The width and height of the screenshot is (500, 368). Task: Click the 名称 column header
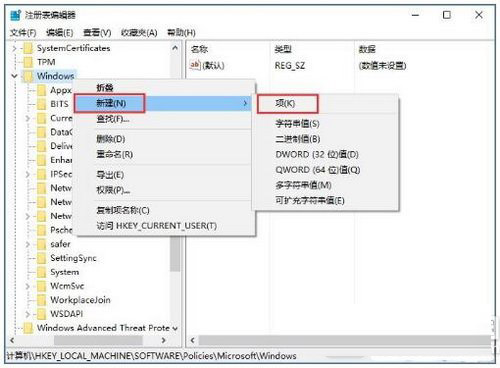click(199, 49)
